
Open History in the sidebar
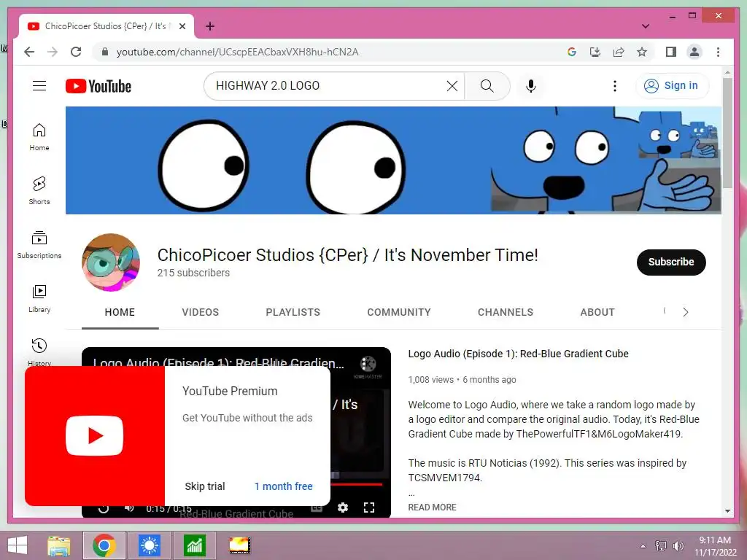click(x=39, y=351)
